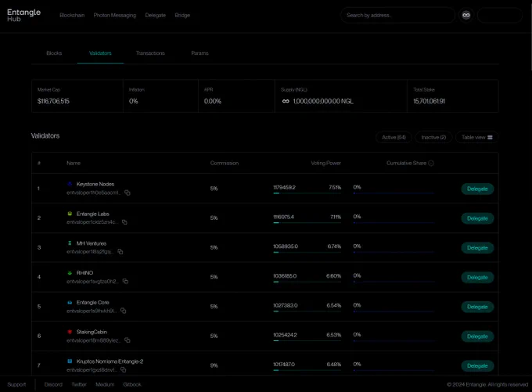Open the Params tab
The image size is (532, 392).
click(199, 53)
